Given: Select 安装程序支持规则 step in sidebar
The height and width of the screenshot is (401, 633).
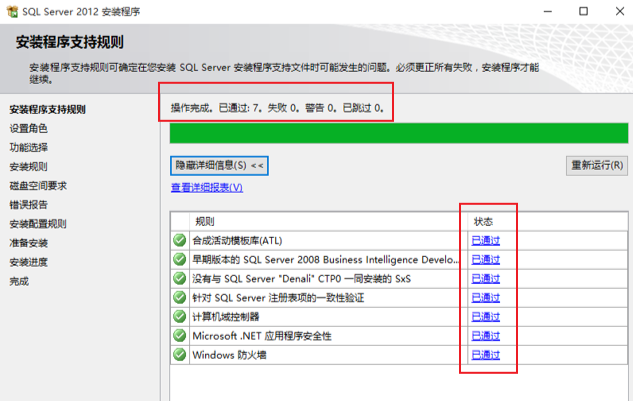Looking at the screenshot, I should [48, 109].
